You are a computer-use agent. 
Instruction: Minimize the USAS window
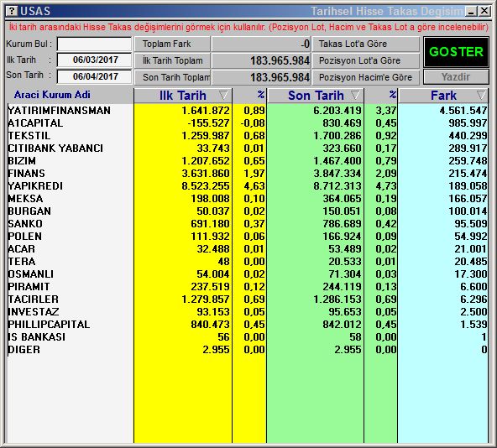point(471,12)
